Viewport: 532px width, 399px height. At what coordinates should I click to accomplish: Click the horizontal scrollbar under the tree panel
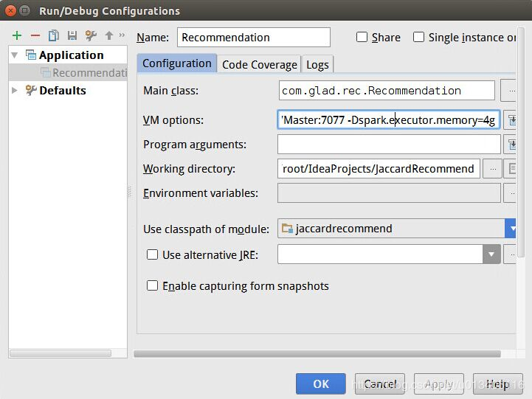point(61,353)
